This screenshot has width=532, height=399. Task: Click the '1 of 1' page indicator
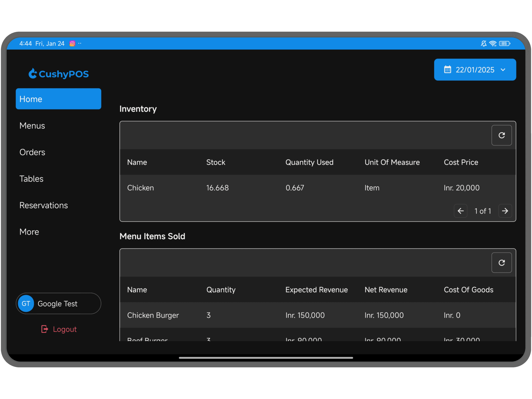(482, 211)
